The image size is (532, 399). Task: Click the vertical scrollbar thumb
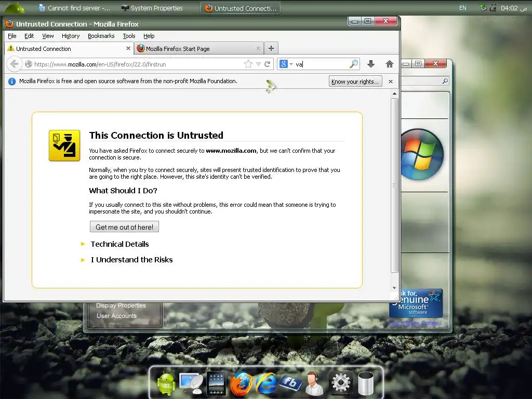pos(394,185)
